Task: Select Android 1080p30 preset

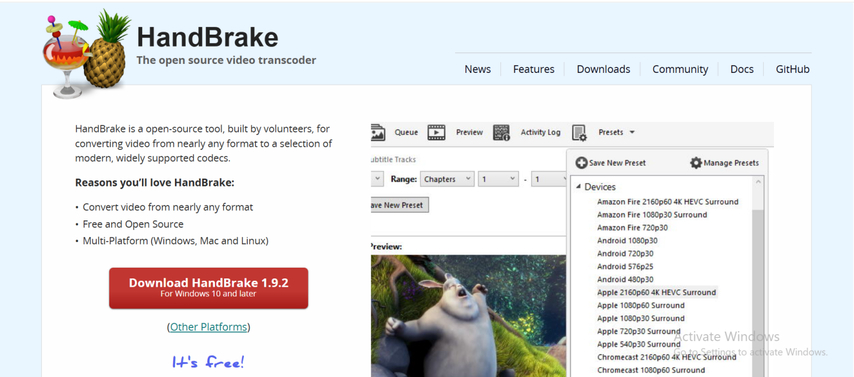Action: click(627, 240)
